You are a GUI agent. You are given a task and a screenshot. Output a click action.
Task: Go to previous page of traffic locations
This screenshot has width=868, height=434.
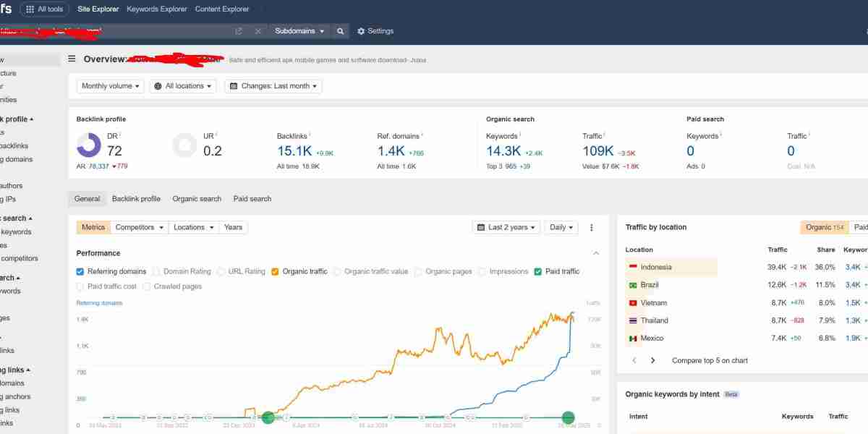point(634,360)
